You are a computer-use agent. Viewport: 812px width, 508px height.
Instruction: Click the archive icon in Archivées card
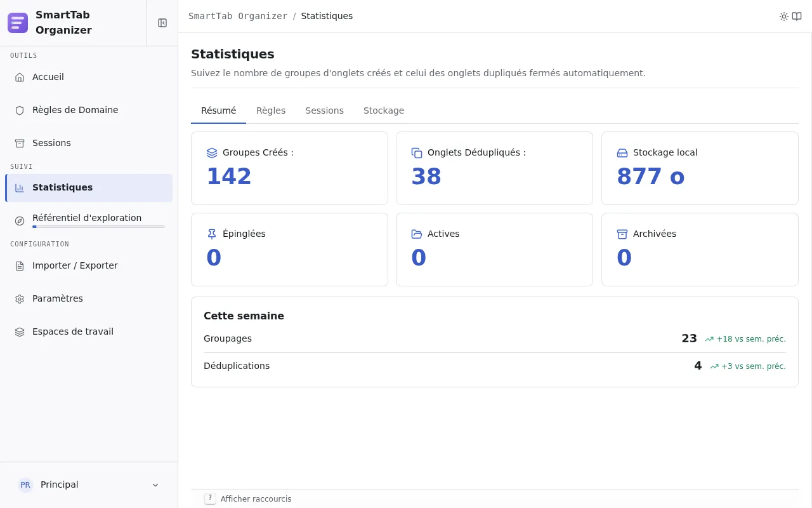point(622,234)
